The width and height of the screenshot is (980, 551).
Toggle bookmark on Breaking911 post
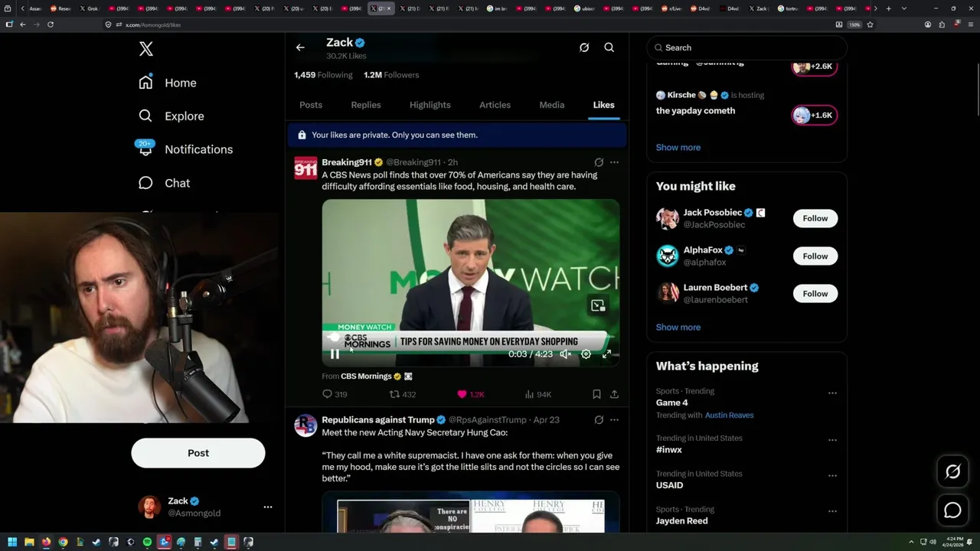(x=596, y=394)
